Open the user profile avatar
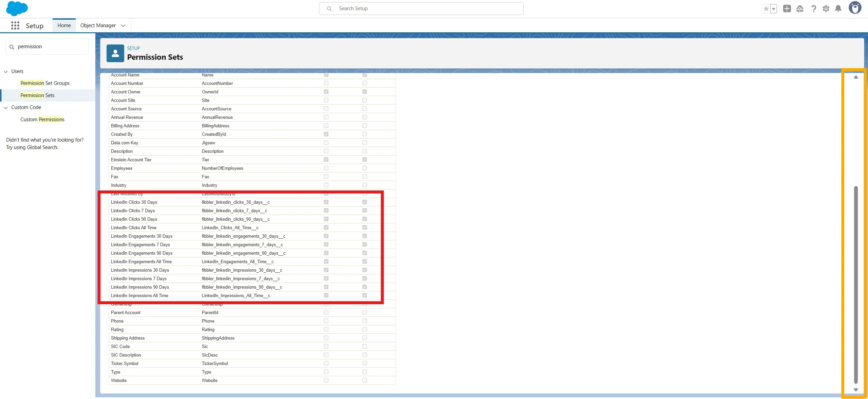The image size is (868, 399). coord(855,8)
